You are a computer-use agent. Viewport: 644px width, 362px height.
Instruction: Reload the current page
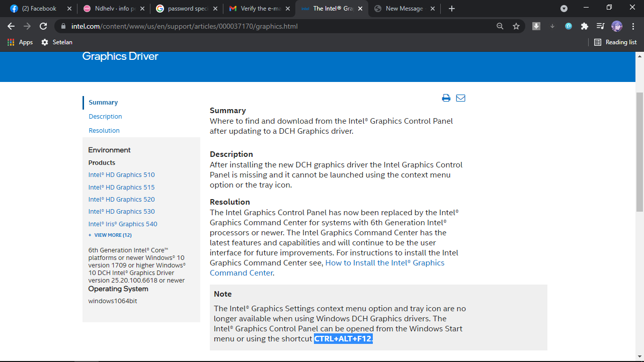pos(43,26)
